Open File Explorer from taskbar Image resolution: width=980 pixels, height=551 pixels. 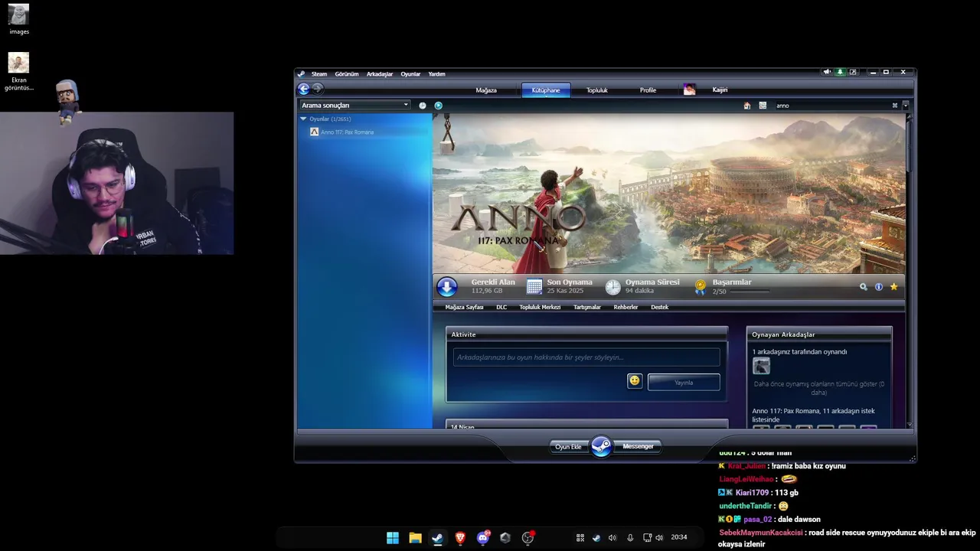(415, 538)
